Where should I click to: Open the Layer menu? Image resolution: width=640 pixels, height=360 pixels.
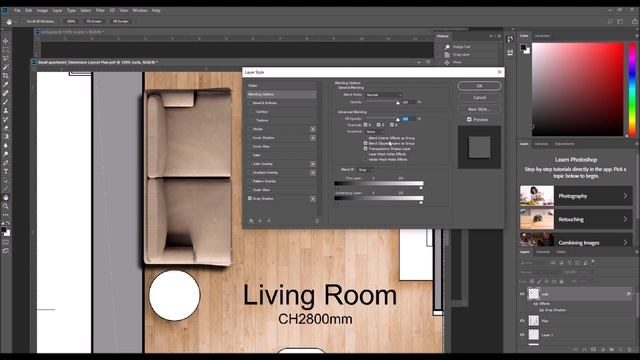(x=58, y=10)
